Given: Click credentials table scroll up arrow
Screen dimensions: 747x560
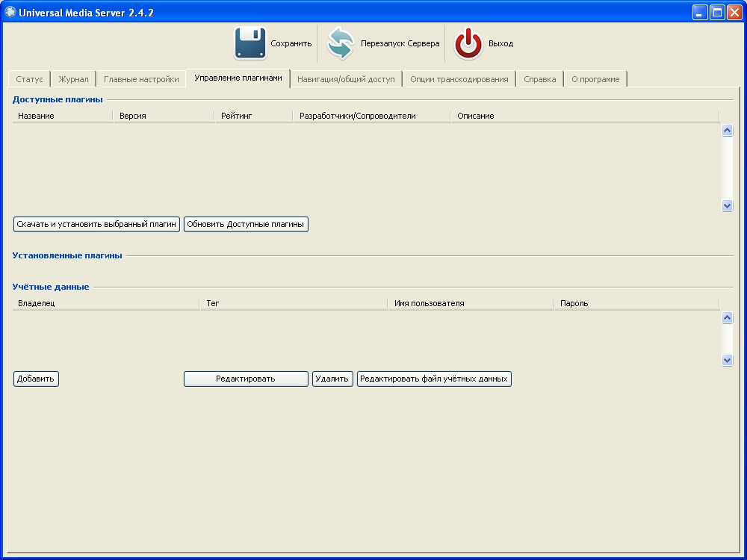Looking at the screenshot, I should point(727,317).
